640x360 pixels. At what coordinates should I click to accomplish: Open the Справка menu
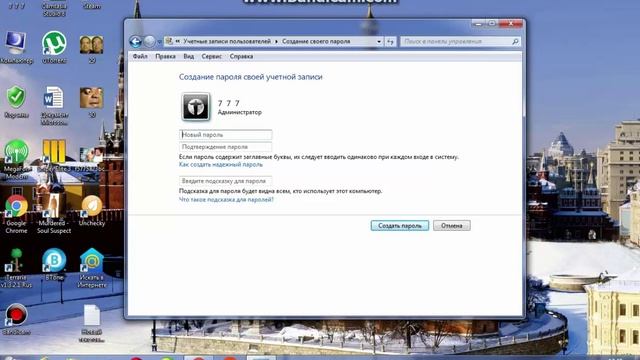coord(241,56)
